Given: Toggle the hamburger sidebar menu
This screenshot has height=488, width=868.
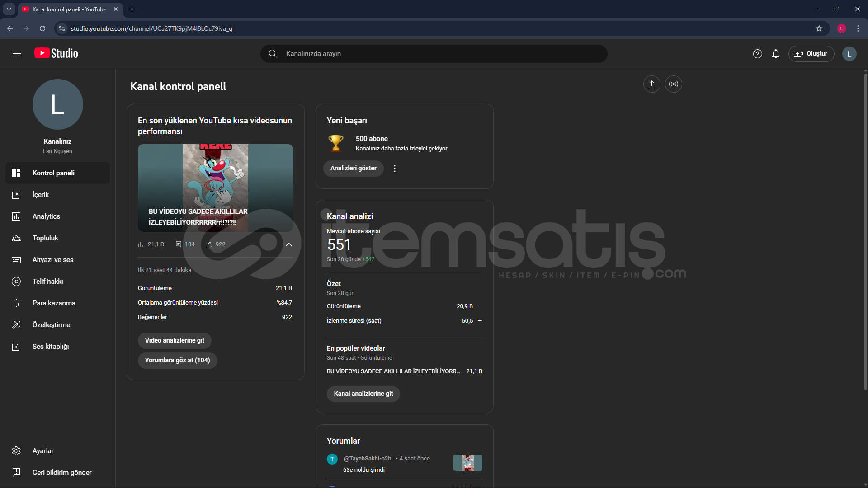Looking at the screenshot, I should coord(17,54).
